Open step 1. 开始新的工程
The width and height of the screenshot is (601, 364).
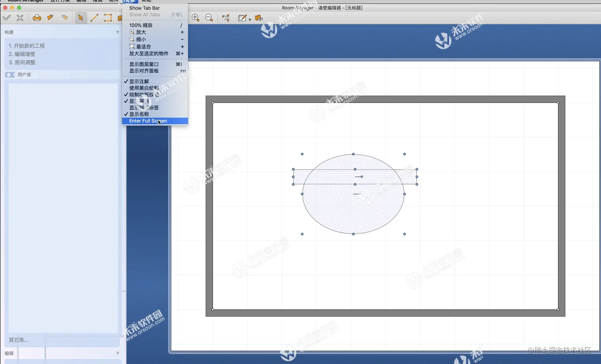27,46
